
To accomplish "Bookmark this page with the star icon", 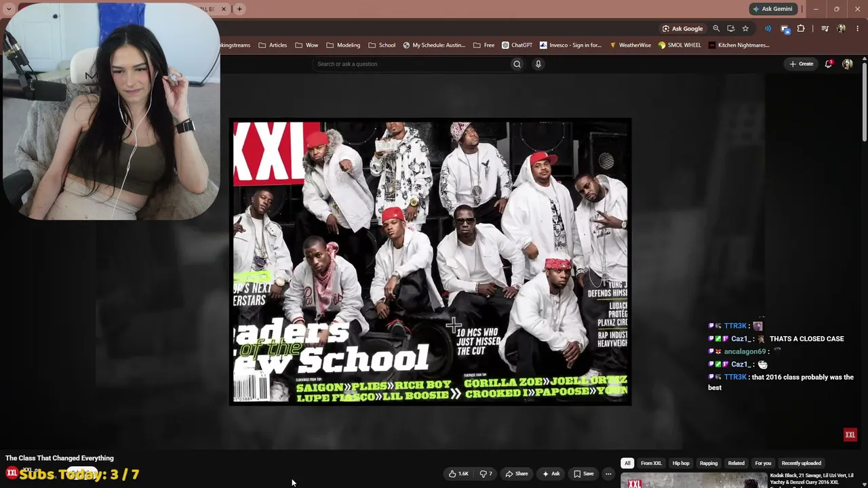I will pyautogui.click(x=745, y=28).
